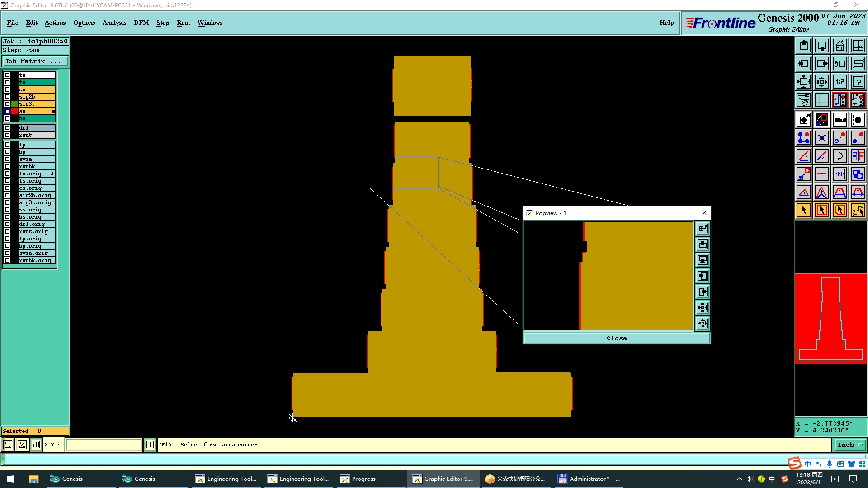Click the Home view icon
The width and height of the screenshot is (868, 488).
click(840, 46)
